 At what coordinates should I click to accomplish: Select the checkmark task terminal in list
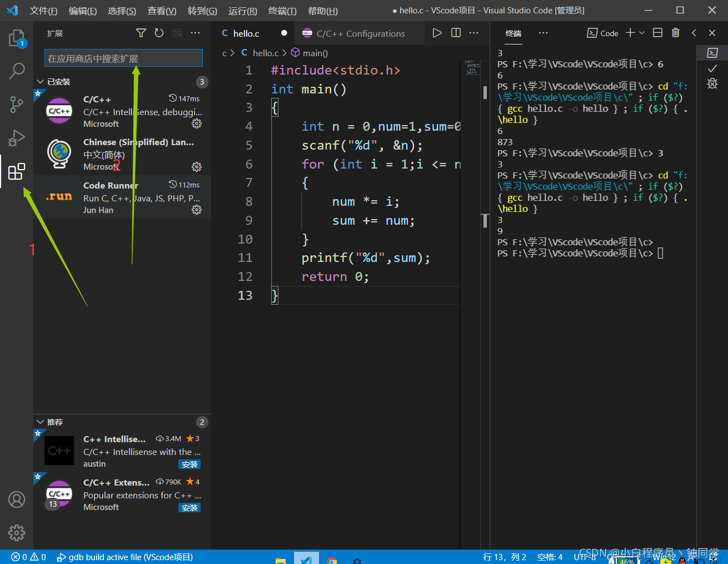(712, 68)
